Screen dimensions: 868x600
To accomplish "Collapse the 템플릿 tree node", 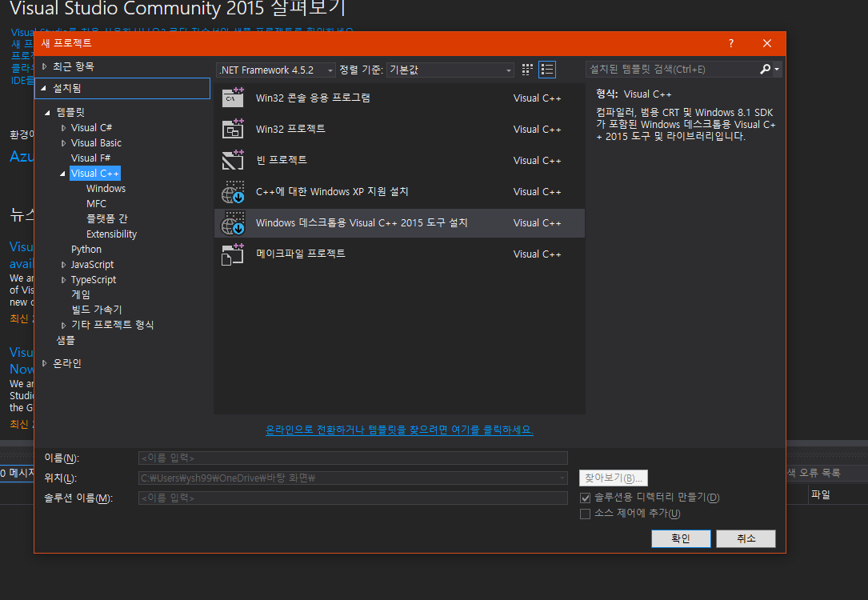I will (48, 112).
